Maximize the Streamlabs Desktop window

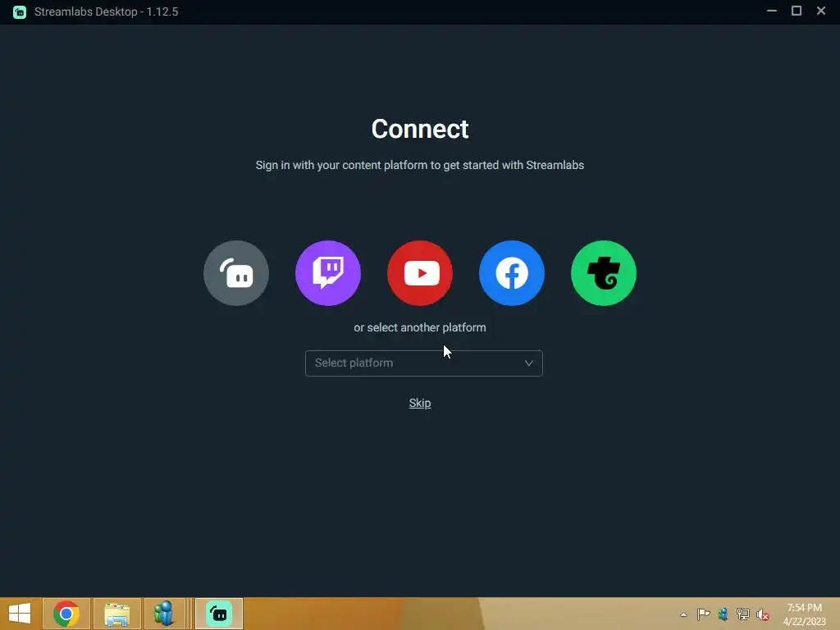point(797,11)
